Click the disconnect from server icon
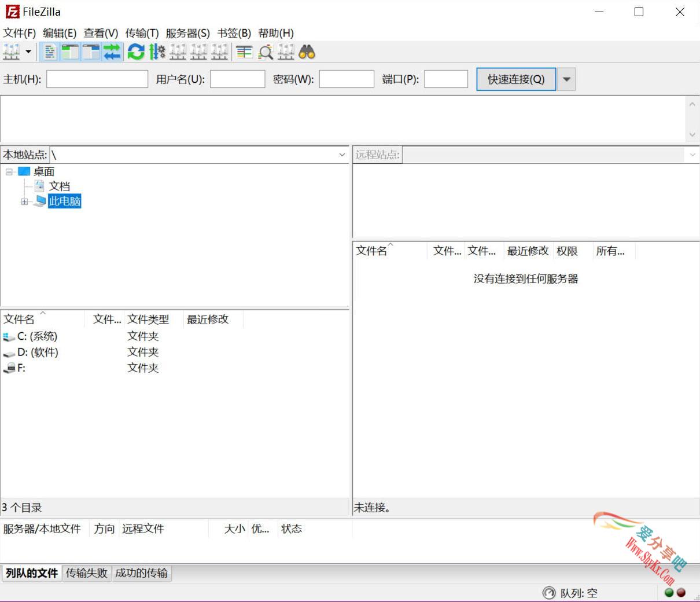 (198, 52)
